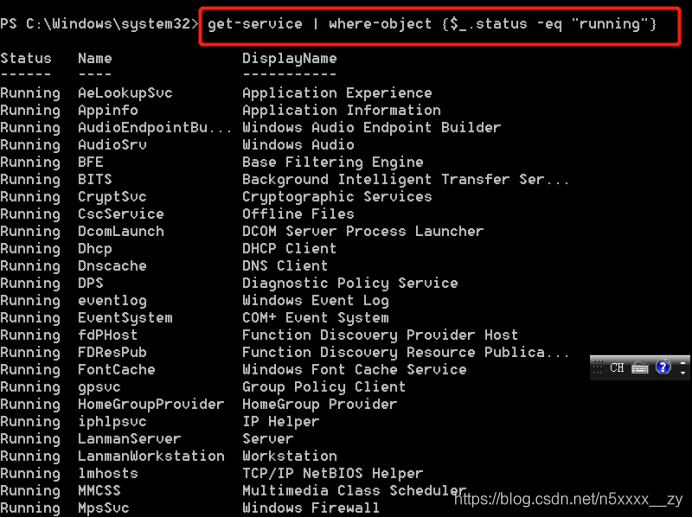Click the Diagnostic Policy Service display name
The width and height of the screenshot is (693, 518).
coord(350,283)
